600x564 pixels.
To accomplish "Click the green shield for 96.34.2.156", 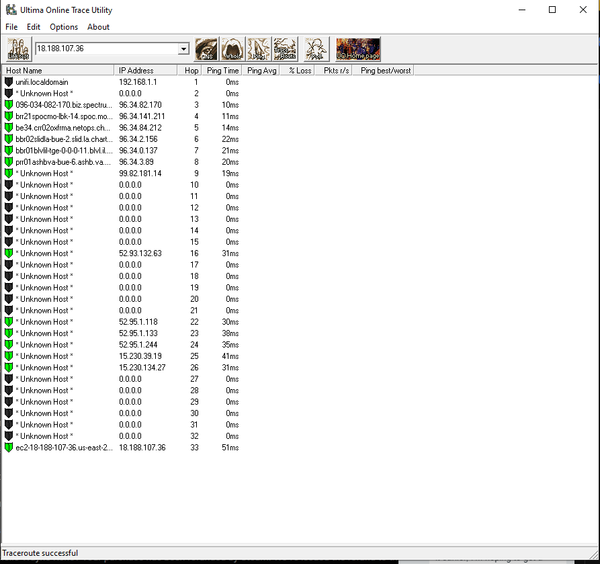I will [9, 139].
